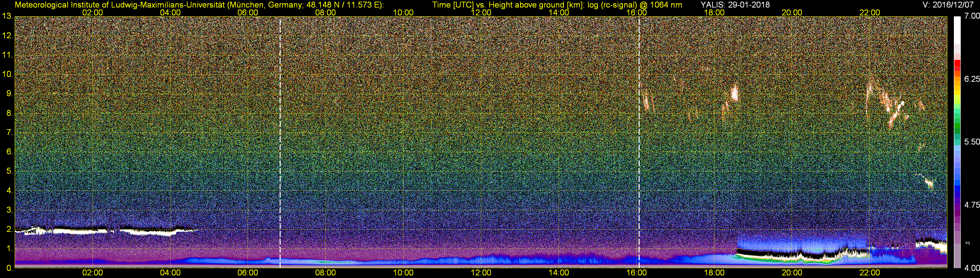Pick the 4 km tick on the height axis
This screenshot has height=278, width=980.
(9, 191)
